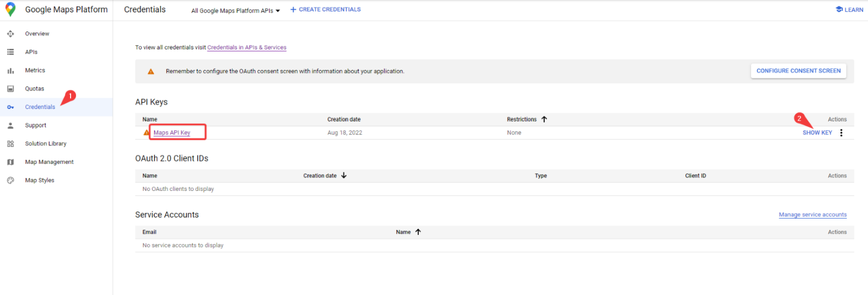
Task: Click the Overview icon in sidebar
Action: tap(10, 34)
